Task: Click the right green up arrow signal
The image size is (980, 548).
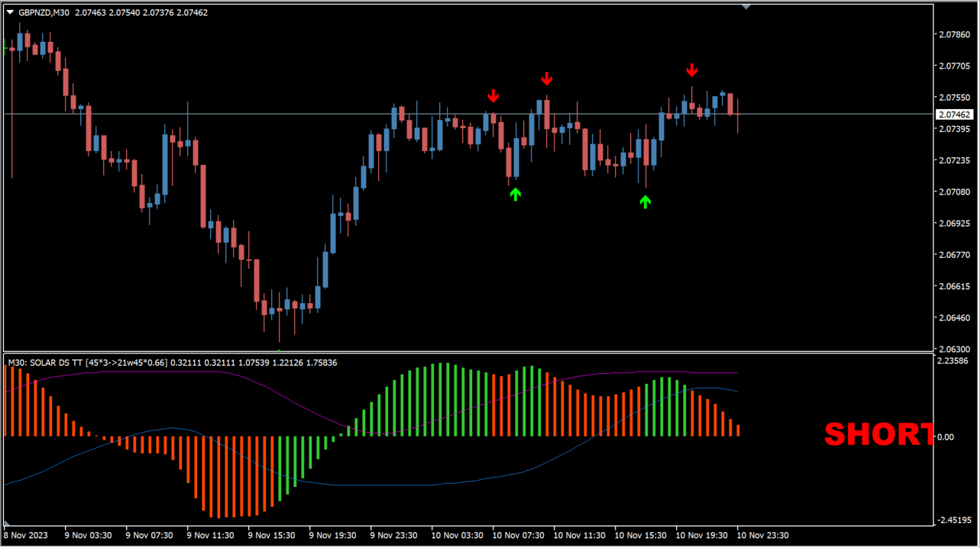Action: click(645, 201)
